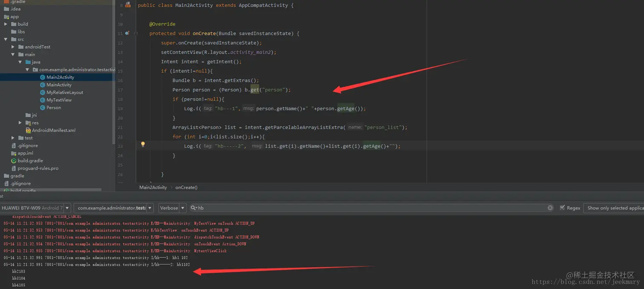The image size is (644, 289).
Task: Click line number 23 in the gutter
Action: tap(120, 146)
